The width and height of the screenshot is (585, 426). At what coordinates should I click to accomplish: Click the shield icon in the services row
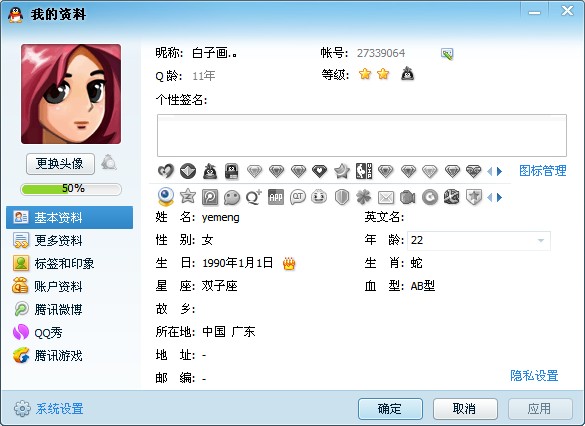(342, 197)
